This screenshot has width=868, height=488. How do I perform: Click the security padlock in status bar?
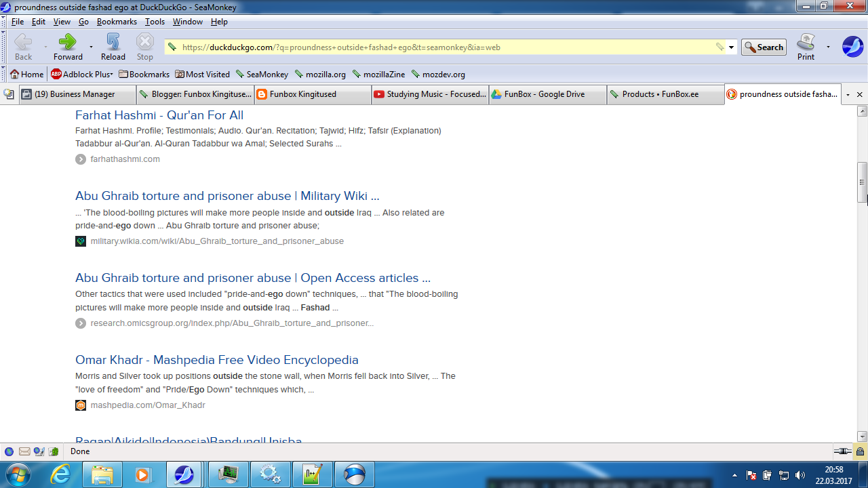[x=860, y=451]
